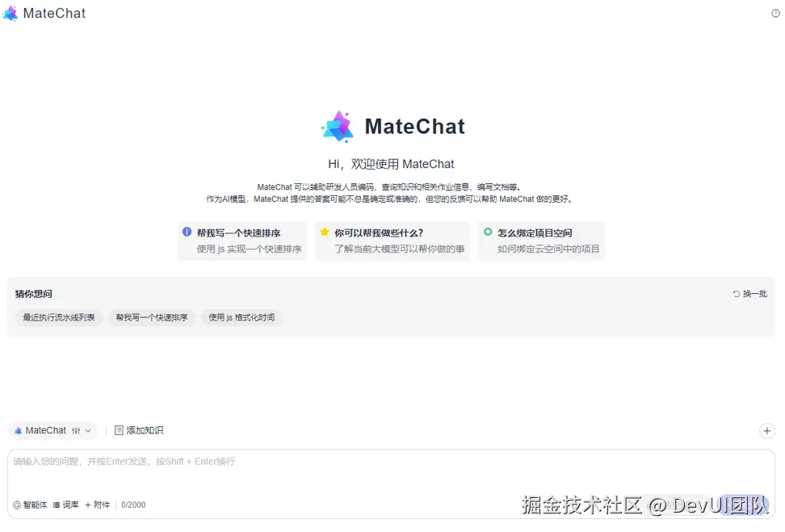This screenshot has height=532, width=785.
Task: Click the refresh icon beside 换一批
Action: pyautogui.click(x=736, y=294)
